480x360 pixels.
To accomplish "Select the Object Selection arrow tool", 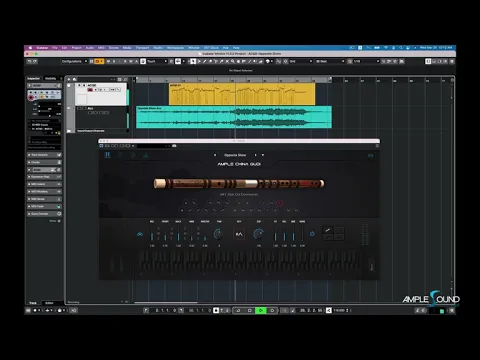I will [x=193, y=61].
